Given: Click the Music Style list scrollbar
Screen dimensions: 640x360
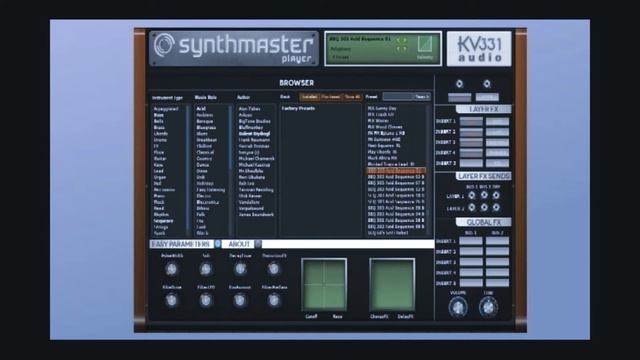Looking at the screenshot, I should tap(231, 171).
